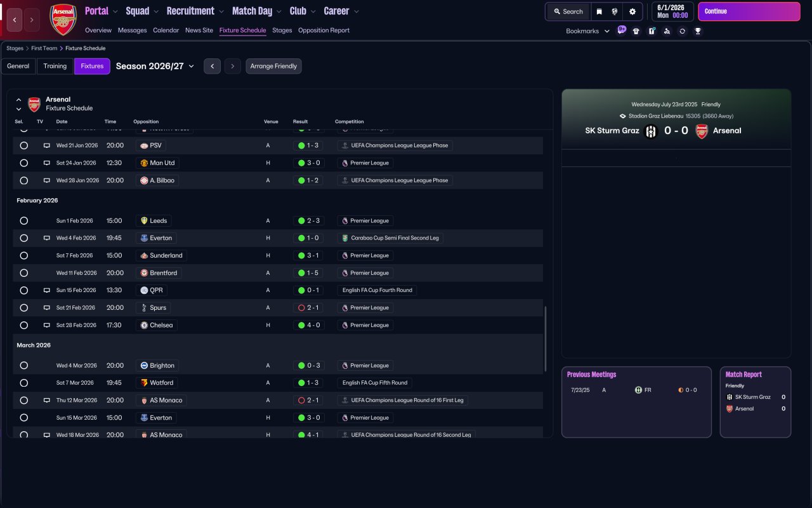Open the world globe icon
This screenshot has height=508, width=812.
(x=615, y=11)
